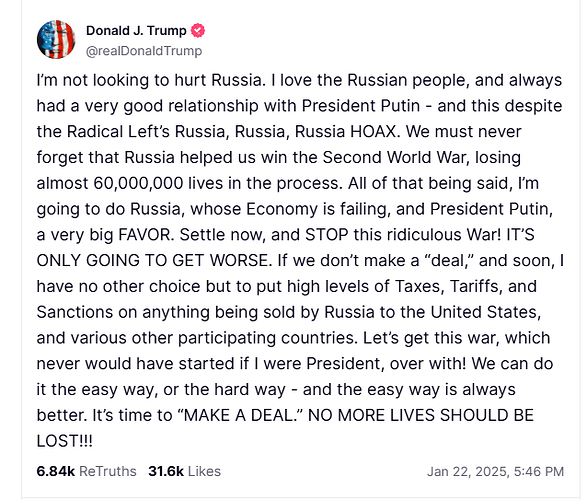Click the final word LOST!!! in the post
The height and width of the screenshot is (500, 587).
(x=64, y=441)
